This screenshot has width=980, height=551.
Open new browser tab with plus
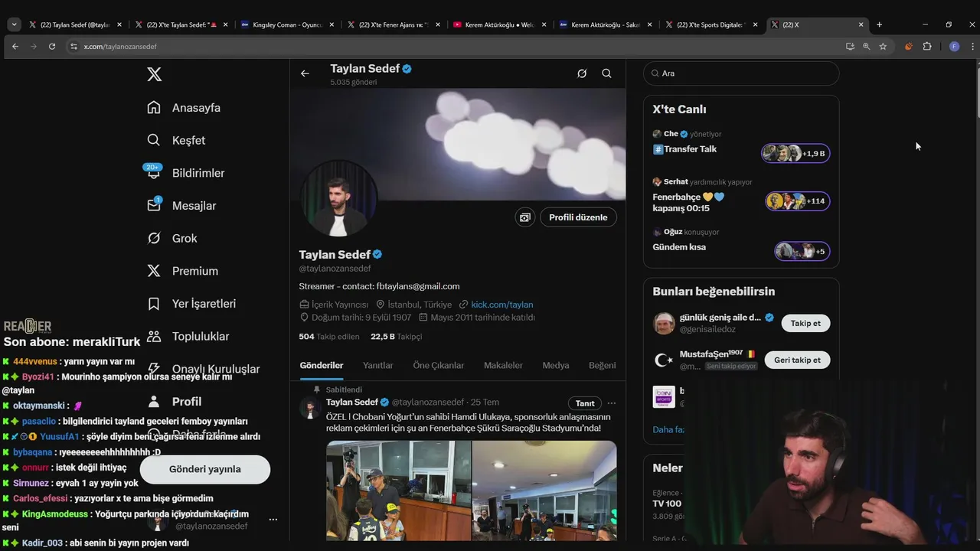879,24
